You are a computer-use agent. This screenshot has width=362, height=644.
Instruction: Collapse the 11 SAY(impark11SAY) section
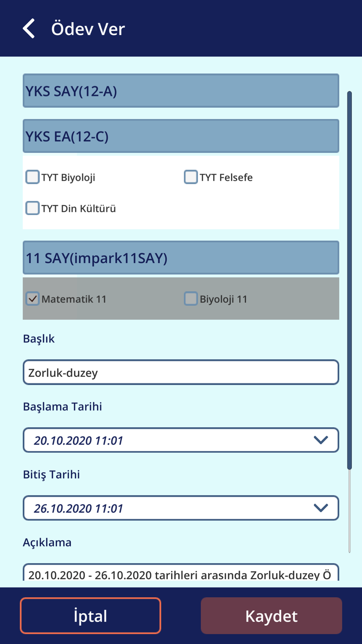(181, 258)
